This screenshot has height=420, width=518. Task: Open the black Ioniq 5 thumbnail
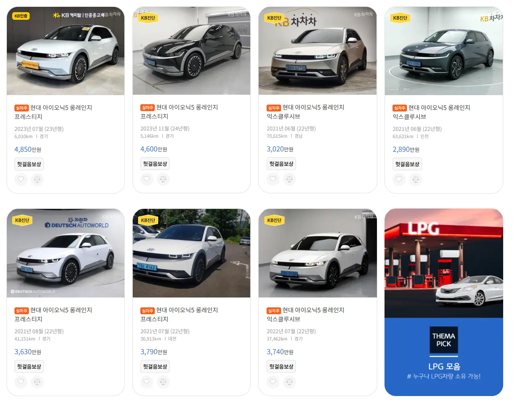point(191,51)
